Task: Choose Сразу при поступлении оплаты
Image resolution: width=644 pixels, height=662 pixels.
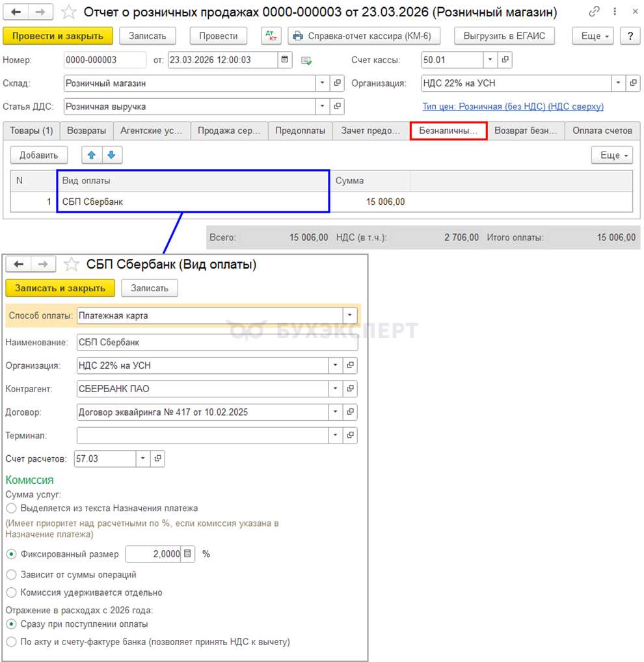Action: point(12,624)
